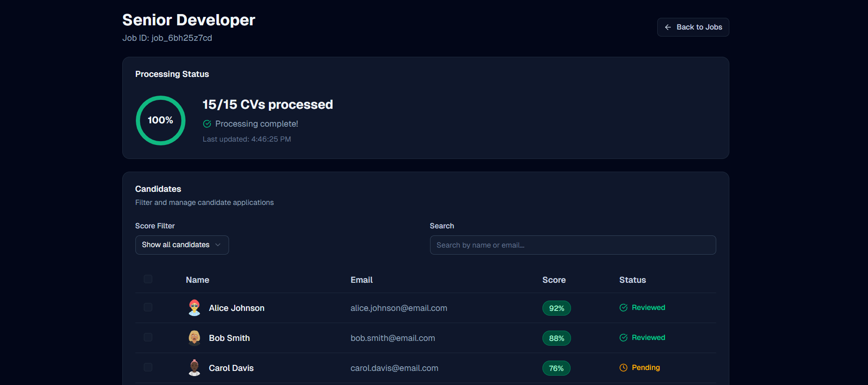This screenshot has width=868, height=385.
Task: Click the green checkmark icon beside Processing complete
Action: (207, 124)
